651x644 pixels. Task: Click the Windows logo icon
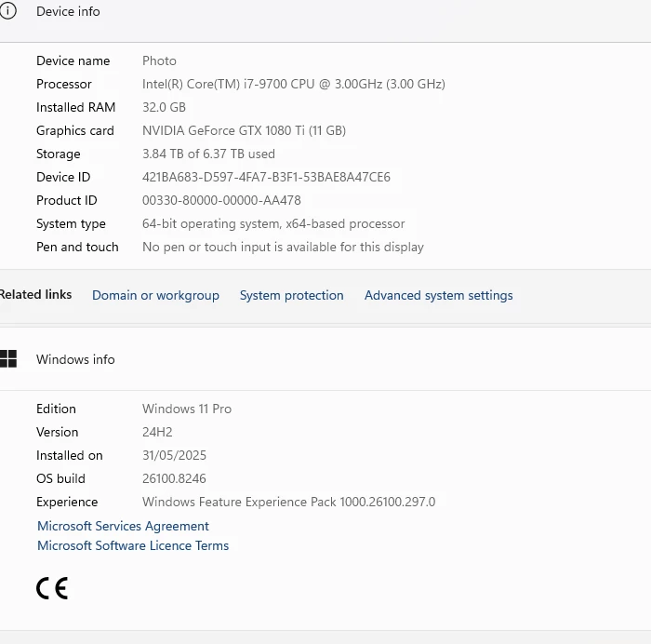coord(7,359)
